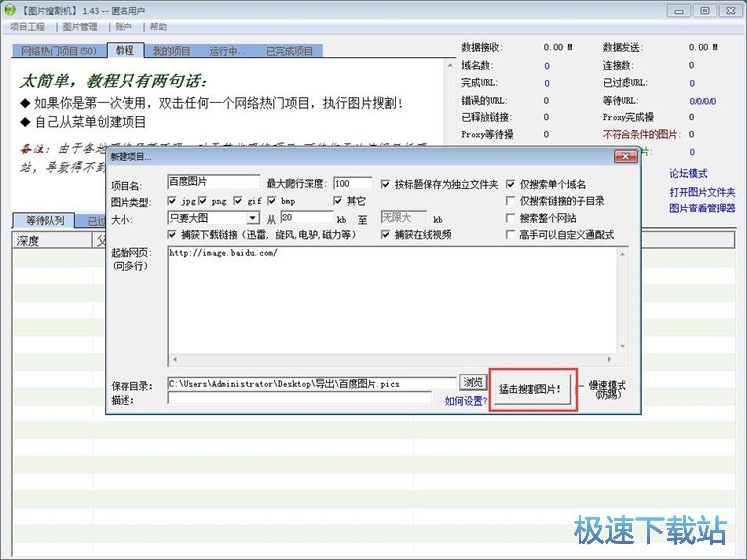Toggle 捕获下载链接 checkbox
Viewport: 747px width, 560px height.
(x=172, y=234)
